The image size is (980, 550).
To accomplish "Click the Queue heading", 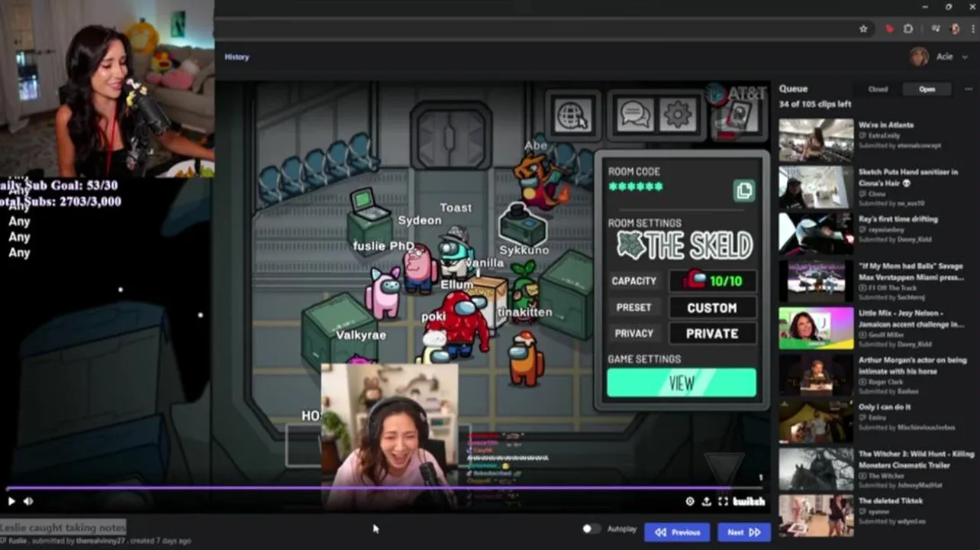I will click(793, 89).
